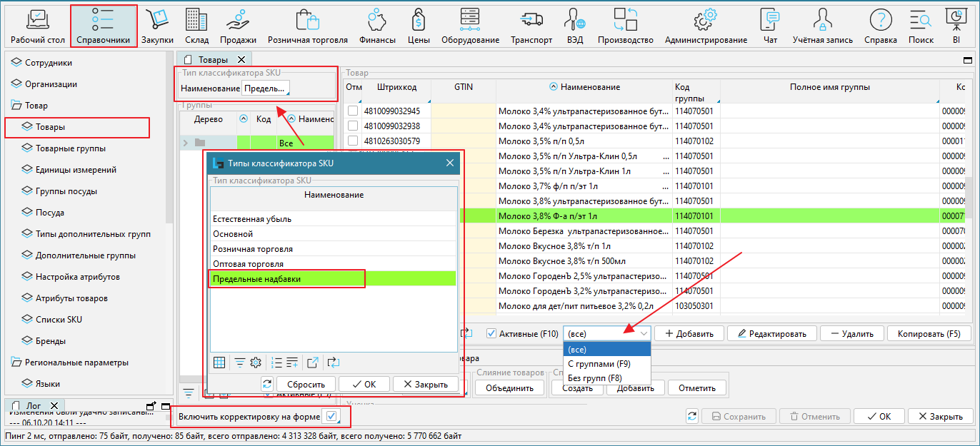980x446 pixels.
Task: Tick the checkbox for barcode 4810099032945
Action: point(353,111)
